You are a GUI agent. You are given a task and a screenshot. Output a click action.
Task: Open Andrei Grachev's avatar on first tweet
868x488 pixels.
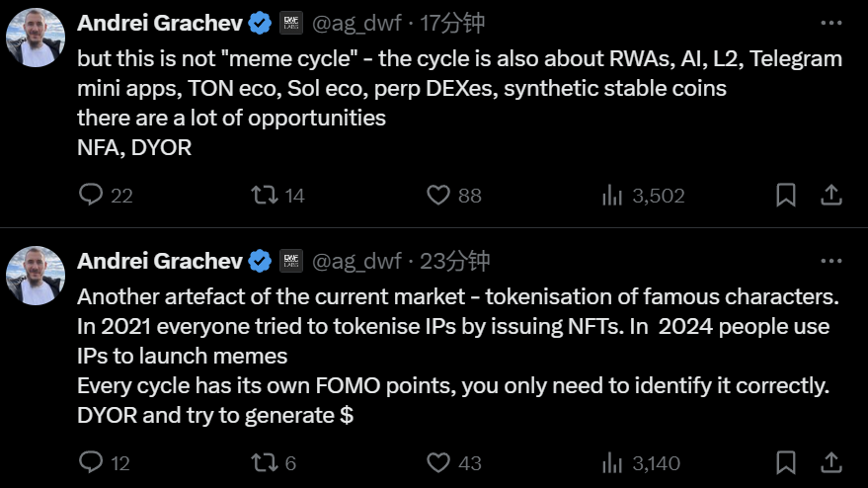pos(37,39)
